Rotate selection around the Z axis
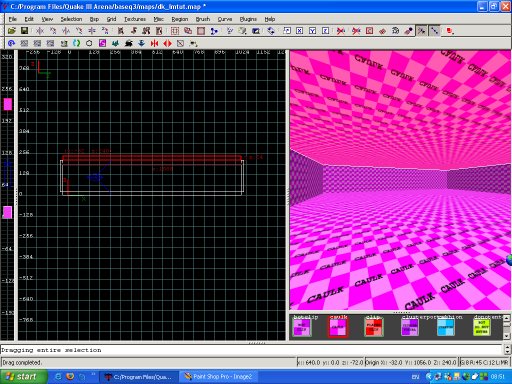The image size is (512, 384). (x=105, y=31)
